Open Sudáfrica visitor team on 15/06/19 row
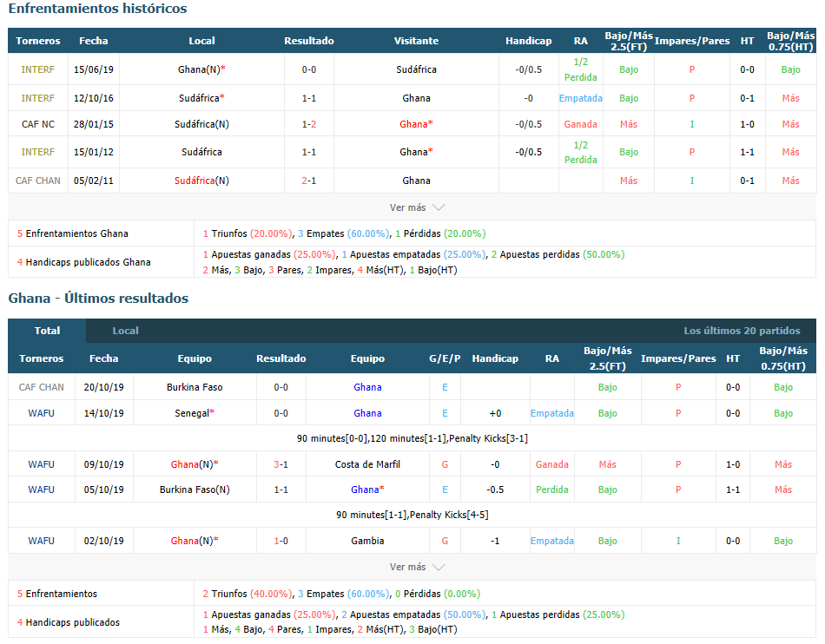Viewport: 825px width, 644px height. pos(416,69)
